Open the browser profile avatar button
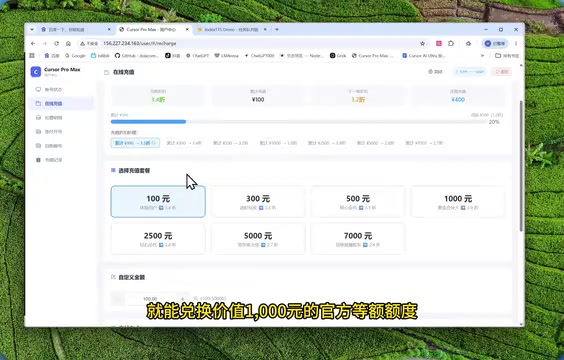This screenshot has width=564, height=360. tap(495, 44)
